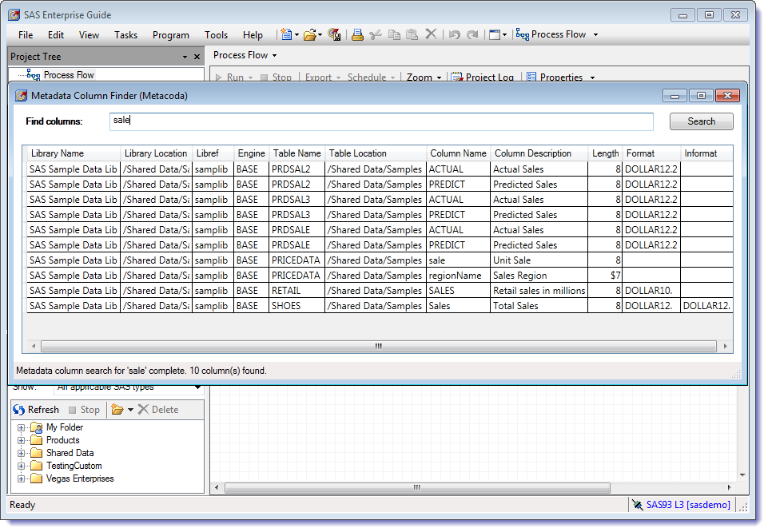Click the Redo arrow icon
Viewport: 768px width, 532px height.
coord(472,35)
